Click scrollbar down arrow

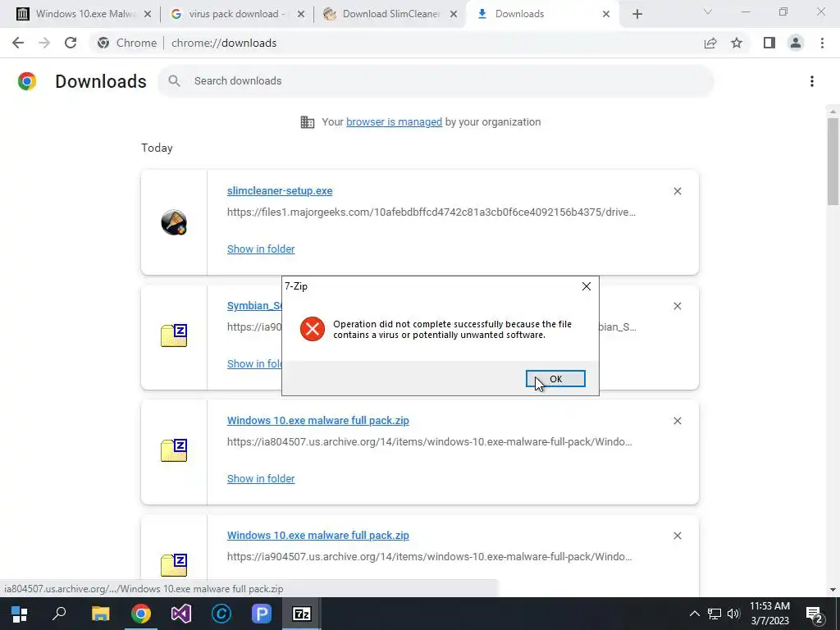(833, 590)
